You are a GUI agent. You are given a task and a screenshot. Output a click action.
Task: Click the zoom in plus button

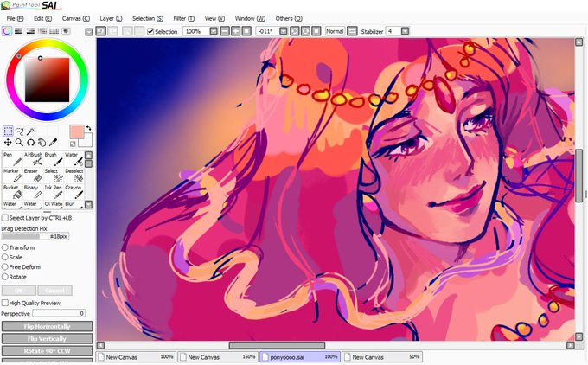pos(236,31)
